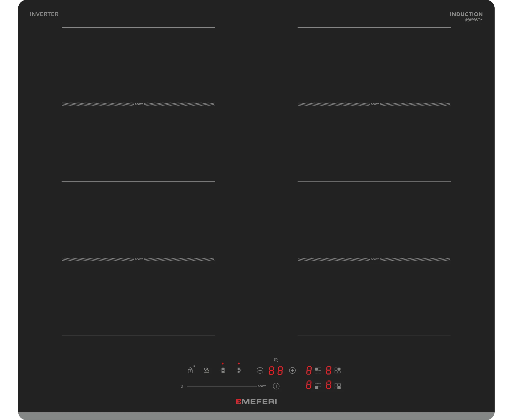This screenshot has height=420, width=513.
Task: Tap the middle of the power slider
Action: [222, 386]
